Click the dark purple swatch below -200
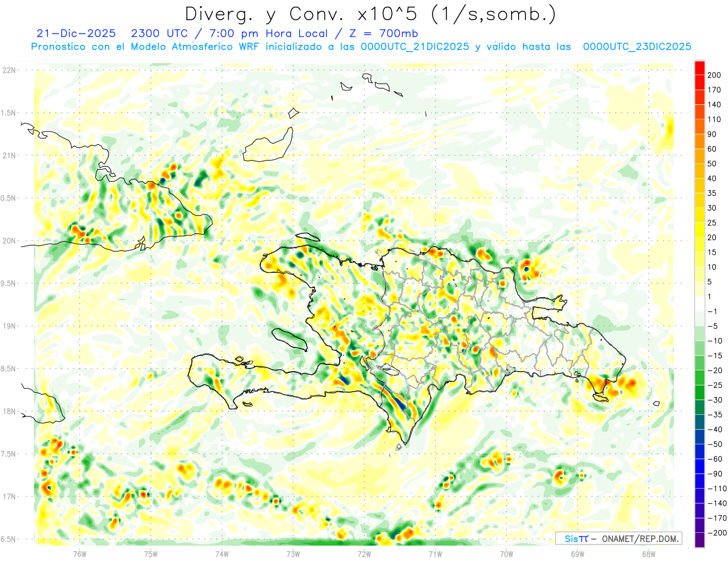The image size is (728, 562). 699,540
